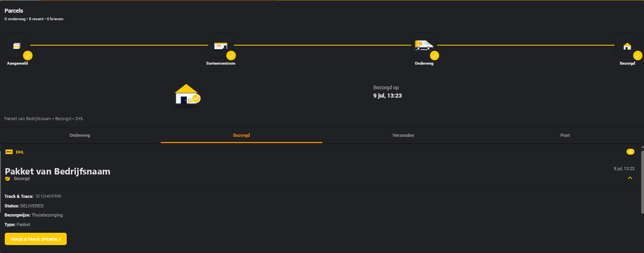Open the Post tab
The width and height of the screenshot is (644, 253).
(565, 135)
